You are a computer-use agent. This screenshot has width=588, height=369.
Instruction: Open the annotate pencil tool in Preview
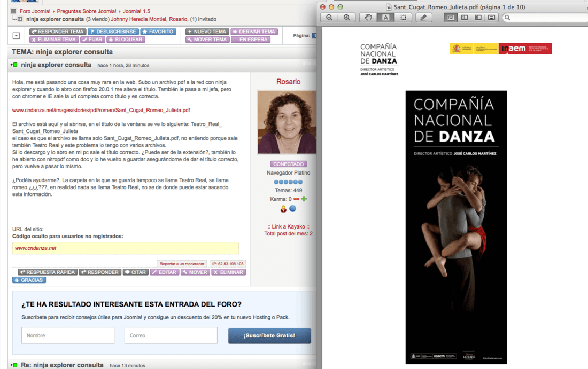point(423,18)
